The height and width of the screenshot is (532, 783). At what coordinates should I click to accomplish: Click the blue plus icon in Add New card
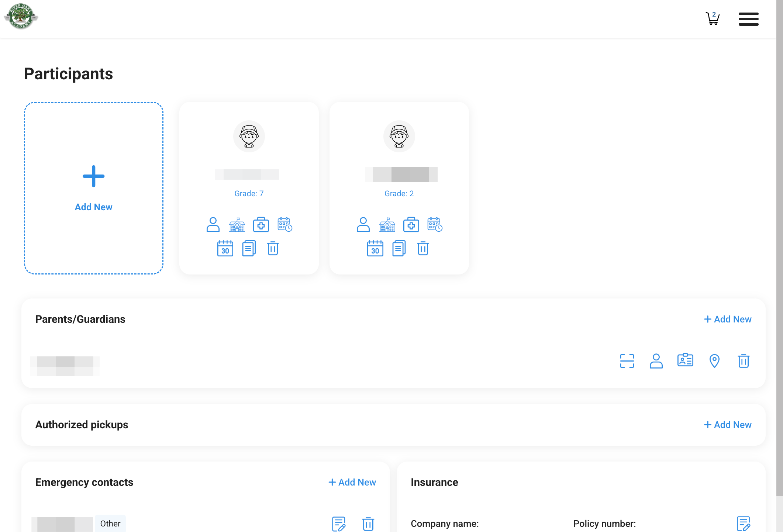pyautogui.click(x=94, y=176)
